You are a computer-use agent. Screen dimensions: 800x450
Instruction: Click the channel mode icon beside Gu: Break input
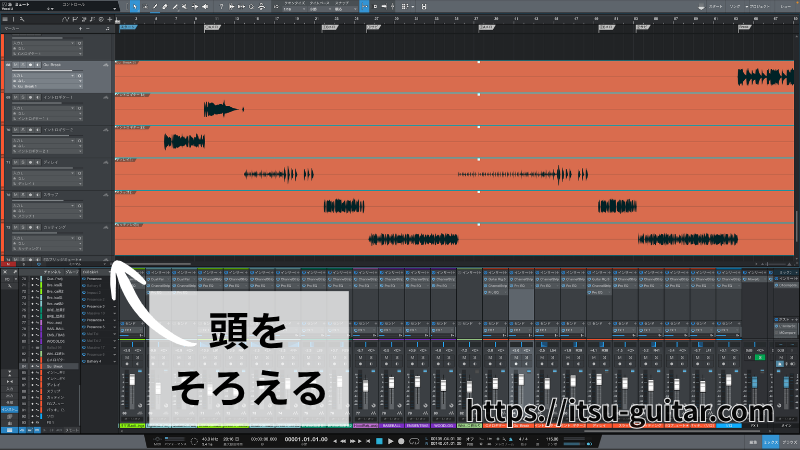80,76
